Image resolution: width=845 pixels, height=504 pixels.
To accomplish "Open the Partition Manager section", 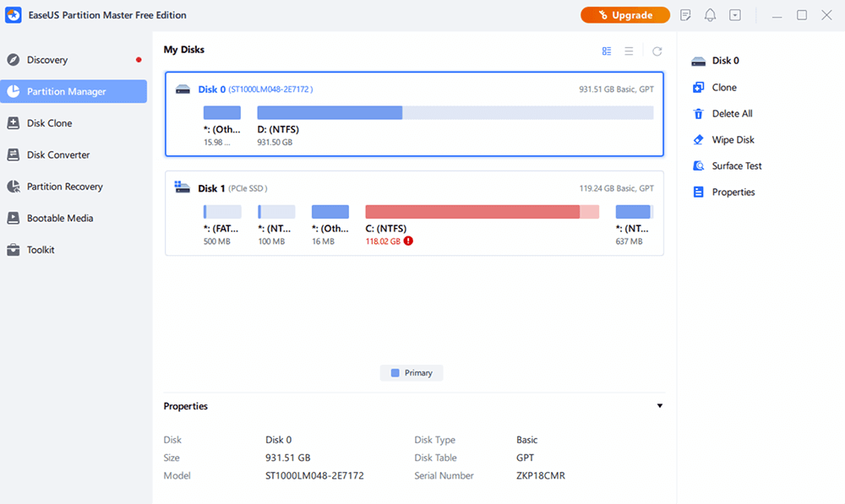I will coord(74,91).
